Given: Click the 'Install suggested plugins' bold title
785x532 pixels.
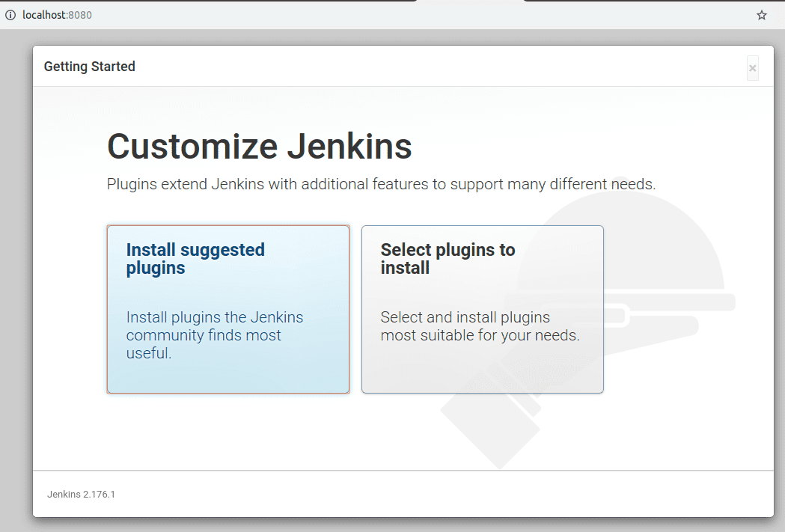Looking at the screenshot, I should tap(195, 259).
